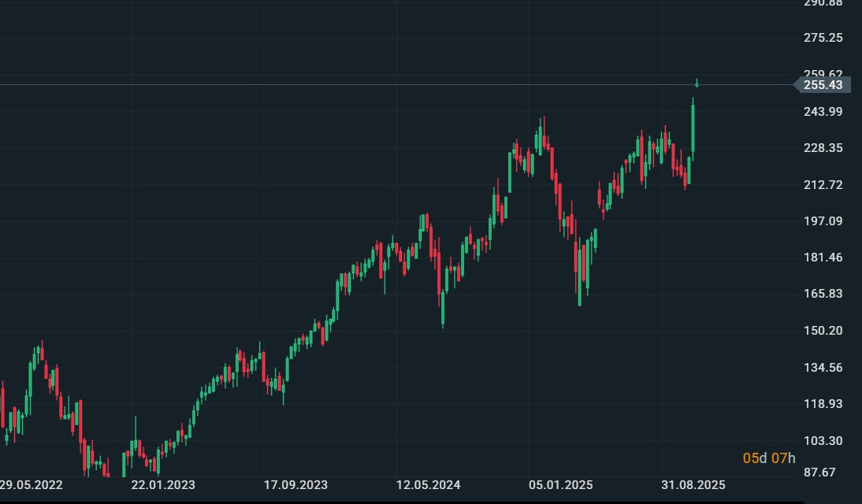Click the 134.56 price axis label
Viewport: 862px width, 504px height.
(x=823, y=368)
